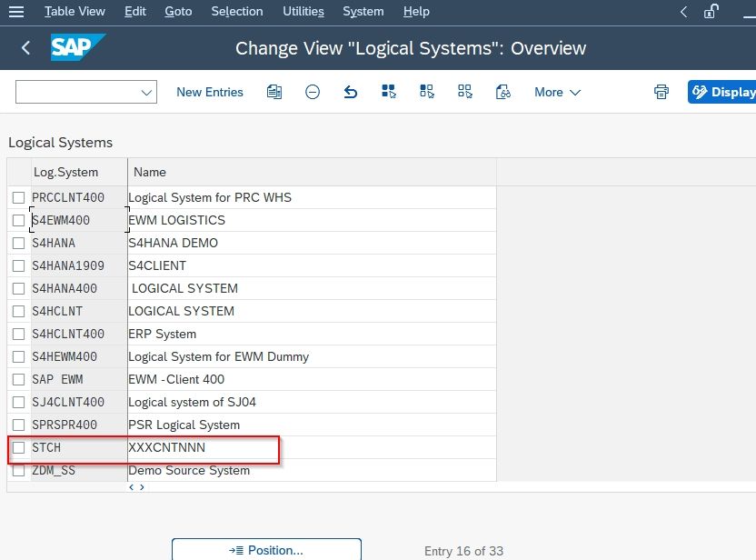Screen dimensions: 756x560
Task: Click the S4CLIENT name cell
Action: click(312, 265)
